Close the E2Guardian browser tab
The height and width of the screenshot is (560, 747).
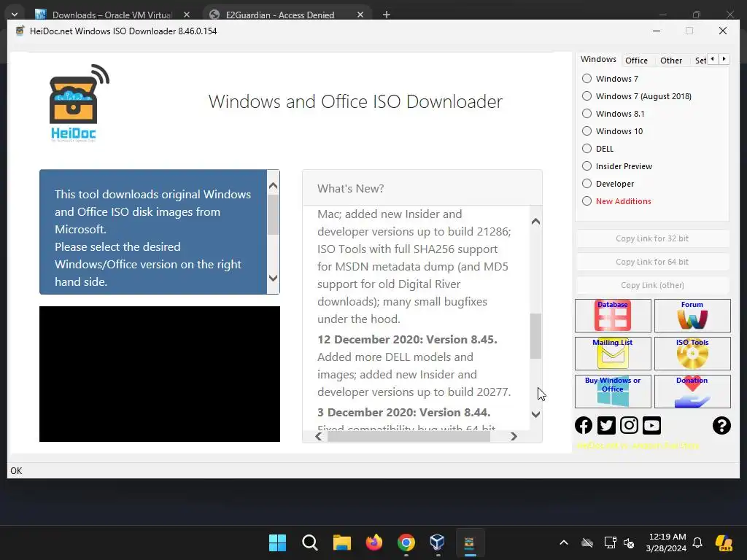pyautogui.click(x=360, y=15)
